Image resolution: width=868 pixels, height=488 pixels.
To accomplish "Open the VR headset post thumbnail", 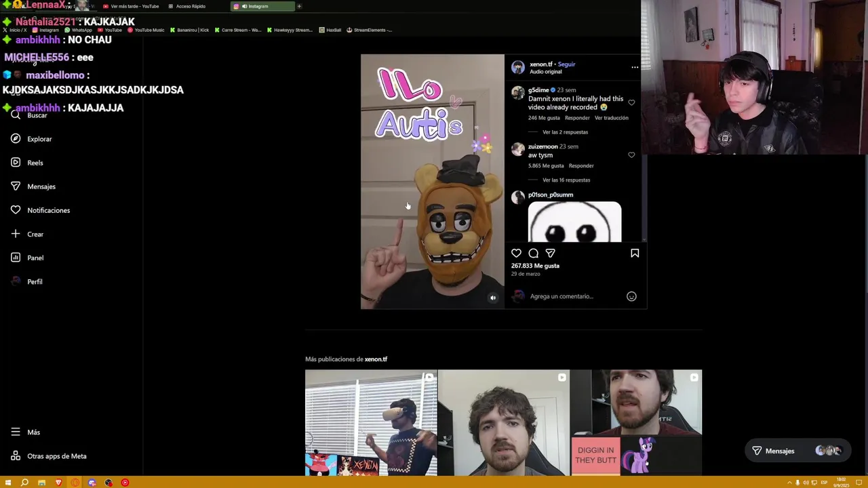I will [x=371, y=423].
